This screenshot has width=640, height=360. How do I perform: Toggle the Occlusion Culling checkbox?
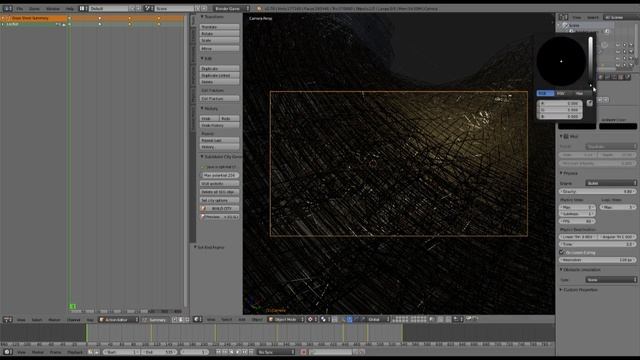point(562,252)
